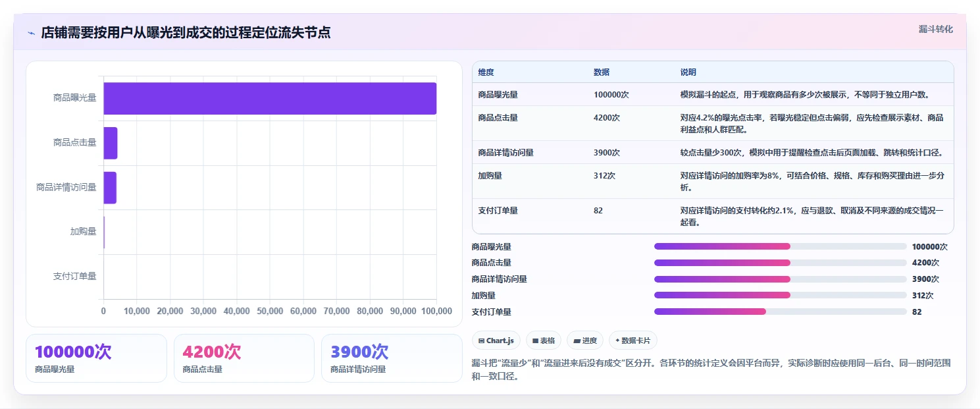Click the 商品点击量 bar in the chart
The image size is (980, 409).
(111, 143)
